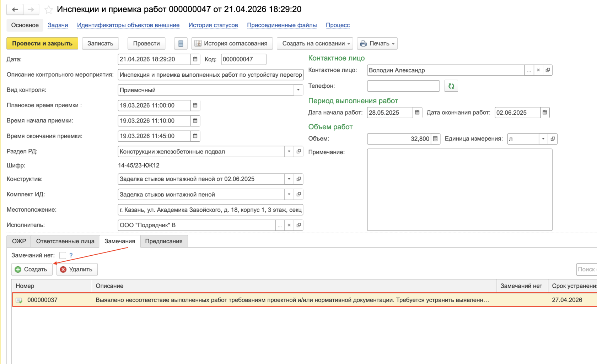Click the Код field 000000047

point(243,59)
